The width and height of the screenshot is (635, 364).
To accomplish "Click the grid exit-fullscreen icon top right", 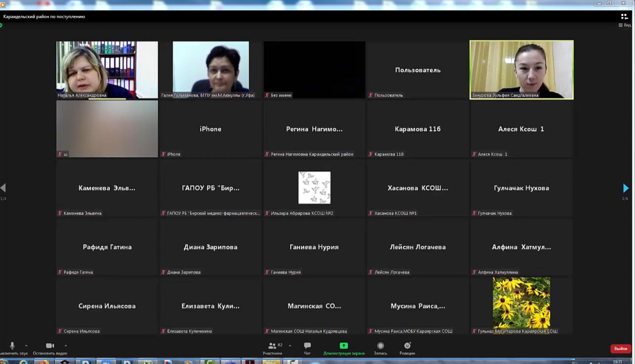I will click(x=624, y=17).
